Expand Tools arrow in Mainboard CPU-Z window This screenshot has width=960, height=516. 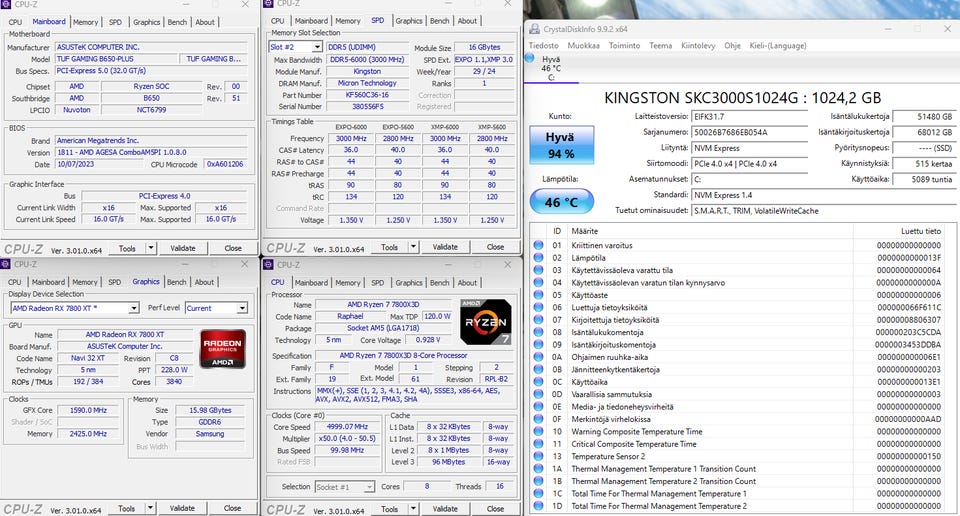(x=151, y=249)
